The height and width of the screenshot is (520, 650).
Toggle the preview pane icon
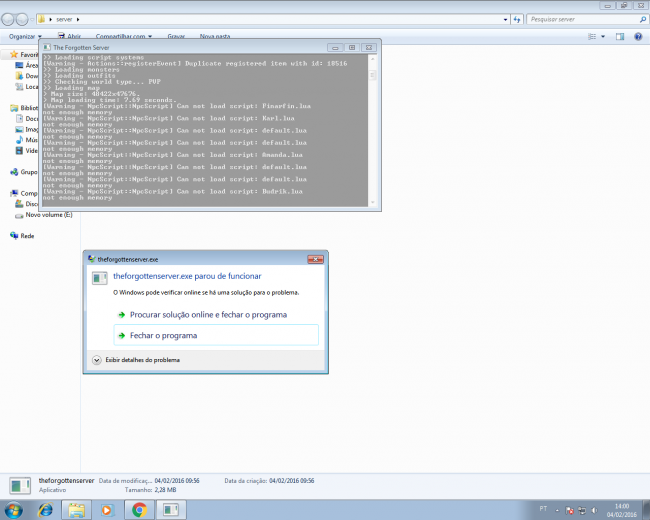[x=620, y=36]
